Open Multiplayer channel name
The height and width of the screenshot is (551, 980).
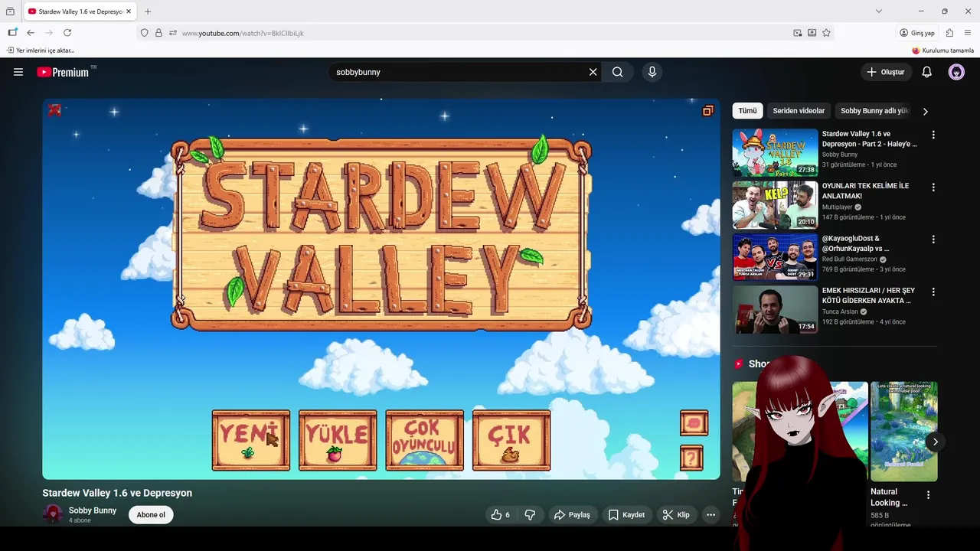(x=838, y=207)
